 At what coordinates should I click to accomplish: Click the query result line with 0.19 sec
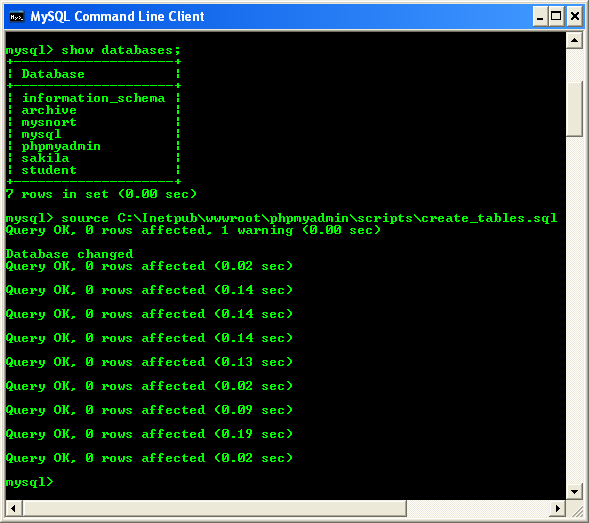click(149, 434)
